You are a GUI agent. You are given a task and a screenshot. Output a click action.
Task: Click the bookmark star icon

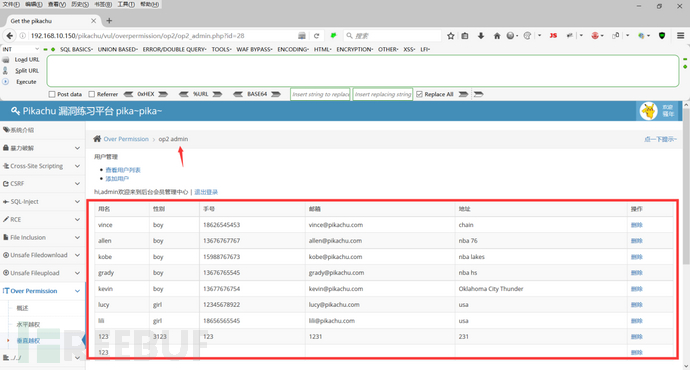click(x=451, y=36)
